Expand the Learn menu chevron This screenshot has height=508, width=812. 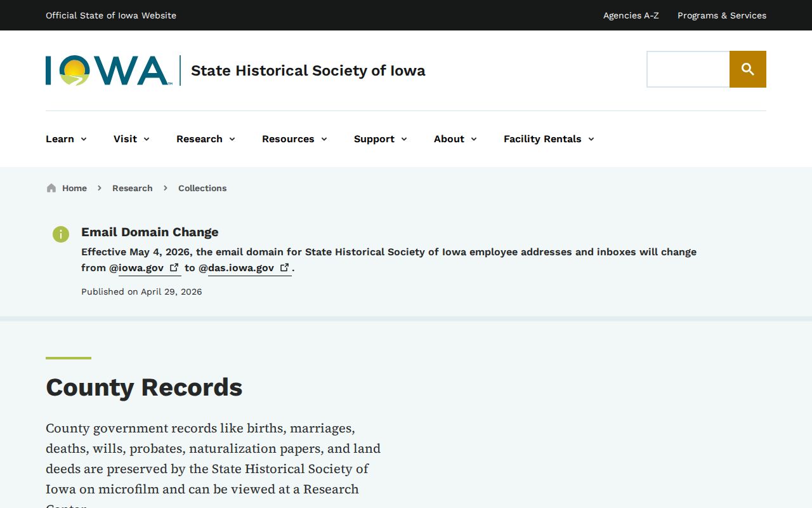click(84, 139)
